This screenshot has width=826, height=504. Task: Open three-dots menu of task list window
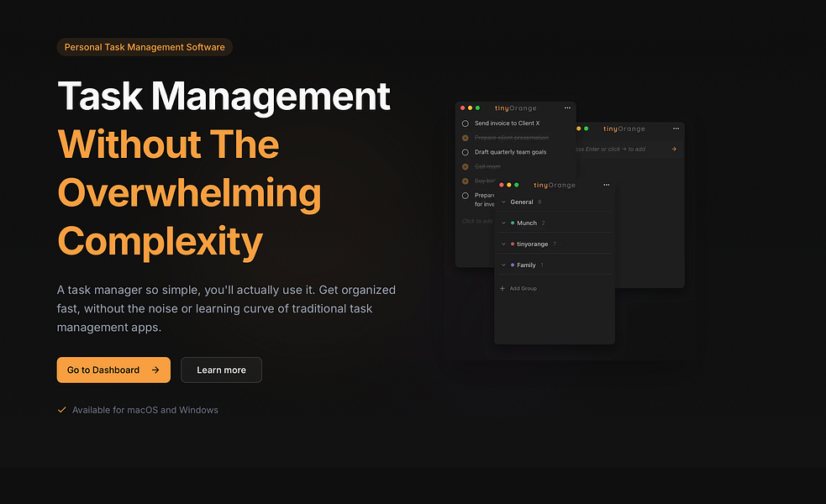click(567, 108)
